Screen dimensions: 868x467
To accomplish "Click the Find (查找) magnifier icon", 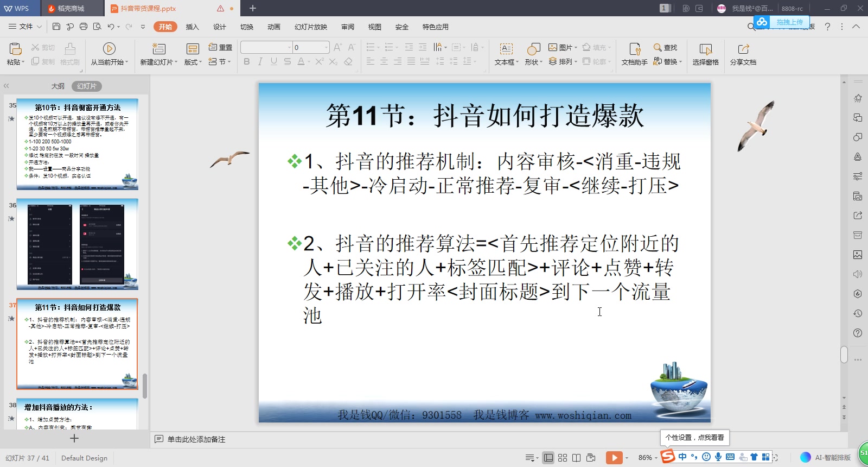I will coord(658,47).
